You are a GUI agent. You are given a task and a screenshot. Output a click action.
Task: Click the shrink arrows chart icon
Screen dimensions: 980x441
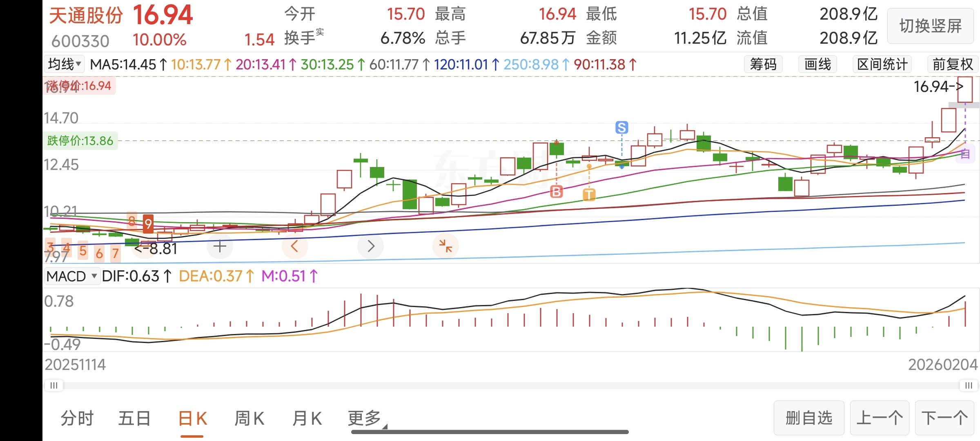point(445,246)
